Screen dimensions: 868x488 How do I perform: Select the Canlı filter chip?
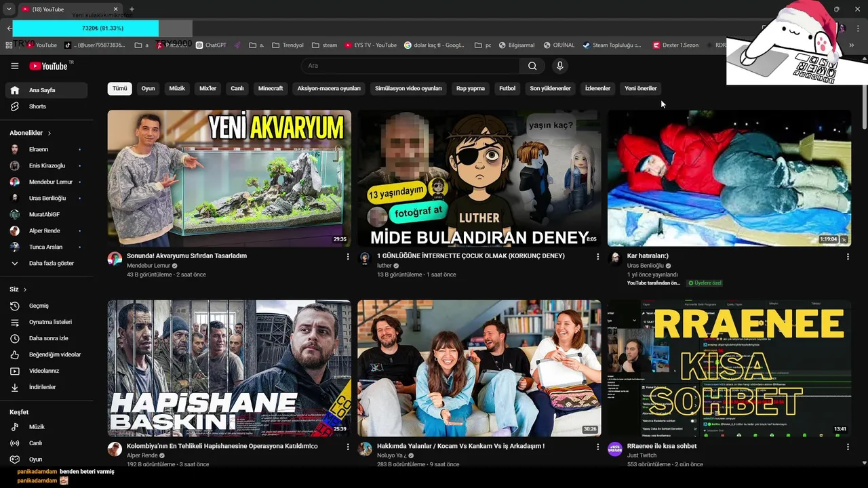coord(237,89)
